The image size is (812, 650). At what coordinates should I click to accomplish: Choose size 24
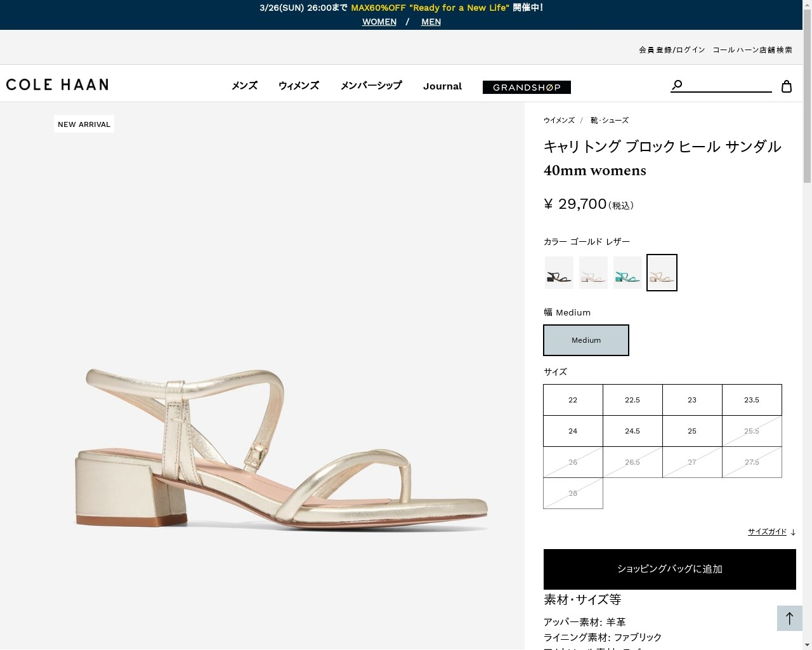coord(573,431)
